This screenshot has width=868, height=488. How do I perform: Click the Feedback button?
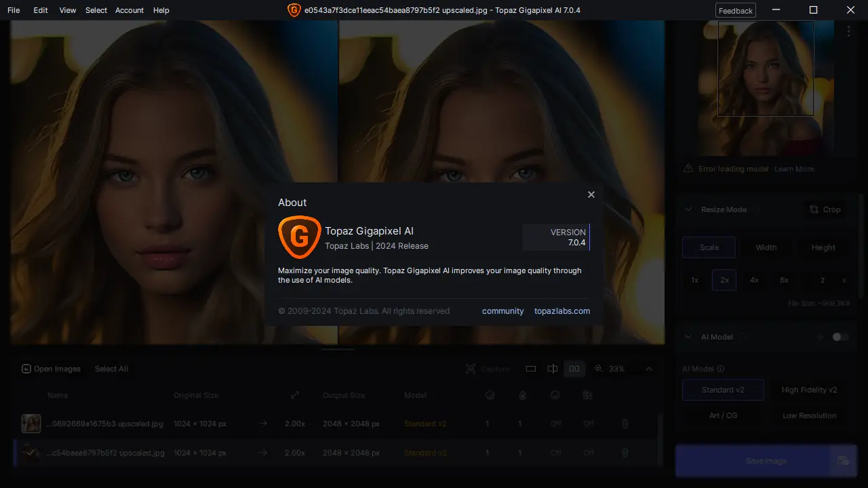[x=736, y=10]
